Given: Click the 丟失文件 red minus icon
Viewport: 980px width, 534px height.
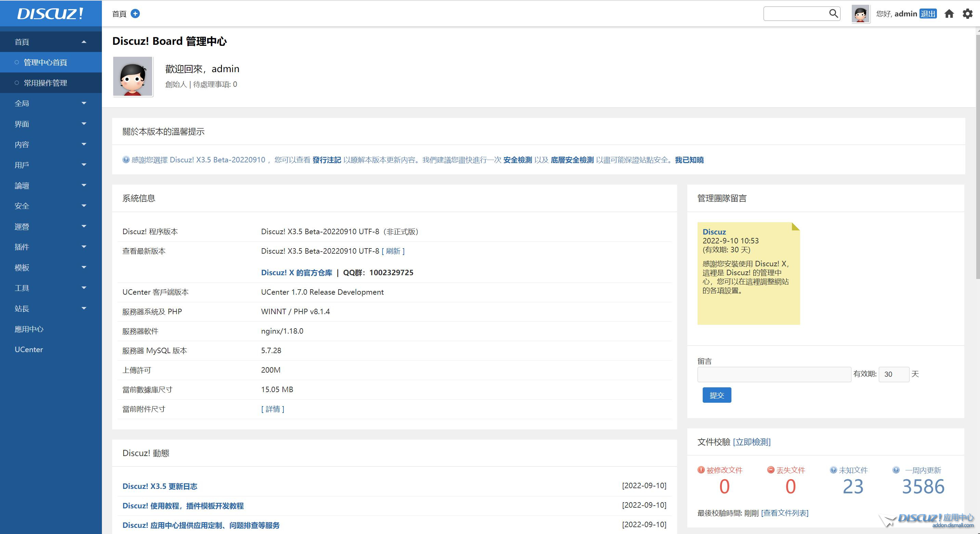Looking at the screenshot, I should pos(771,470).
